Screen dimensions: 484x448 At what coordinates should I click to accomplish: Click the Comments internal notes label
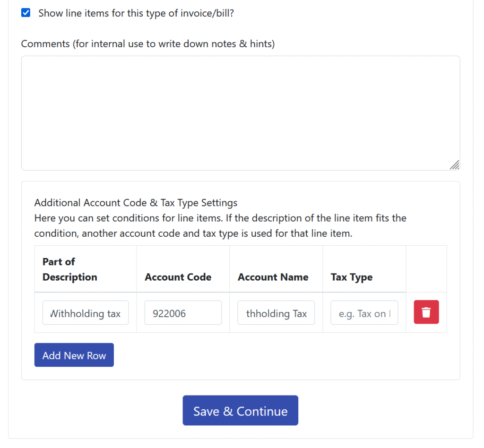click(148, 44)
